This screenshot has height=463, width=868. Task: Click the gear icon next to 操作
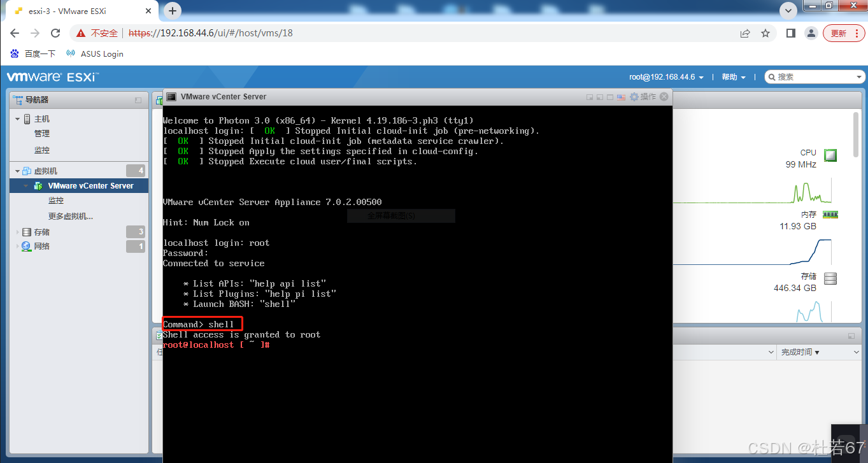(x=634, y=97)
